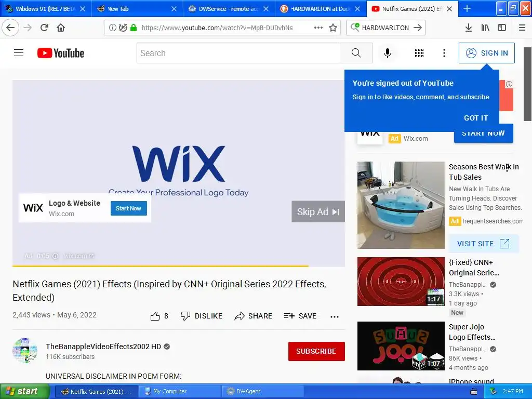
Task: Open the browser library icon
Action: 485,28
